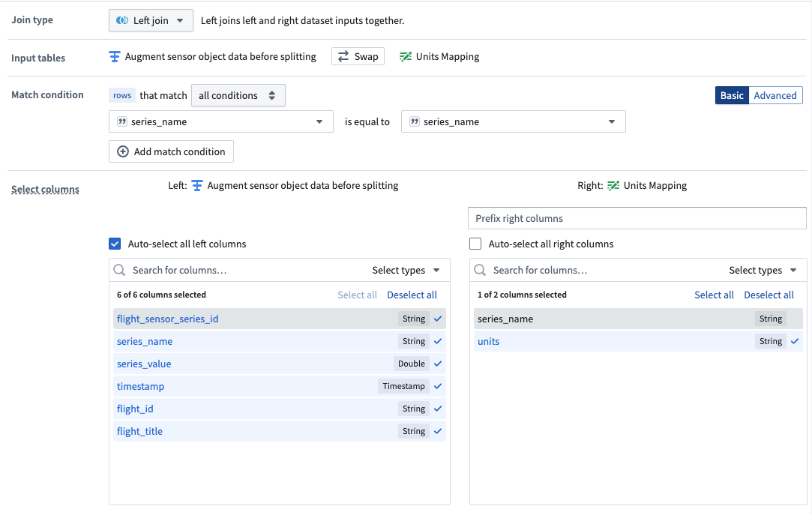Deselect the flight_sensor_series_id column checkmark
The height and width of the screenshot is (515, 812).
438,319
